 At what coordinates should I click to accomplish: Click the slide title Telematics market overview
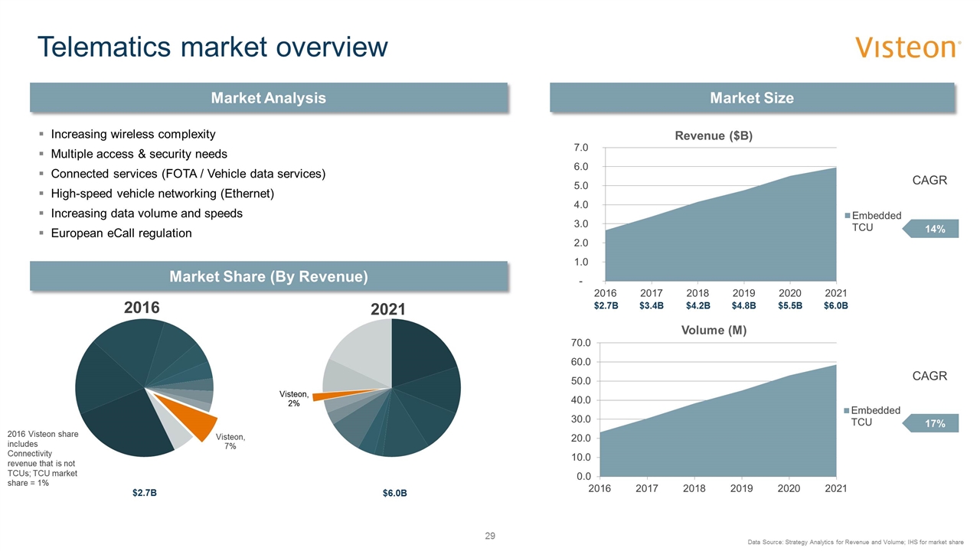pos(213,47)
